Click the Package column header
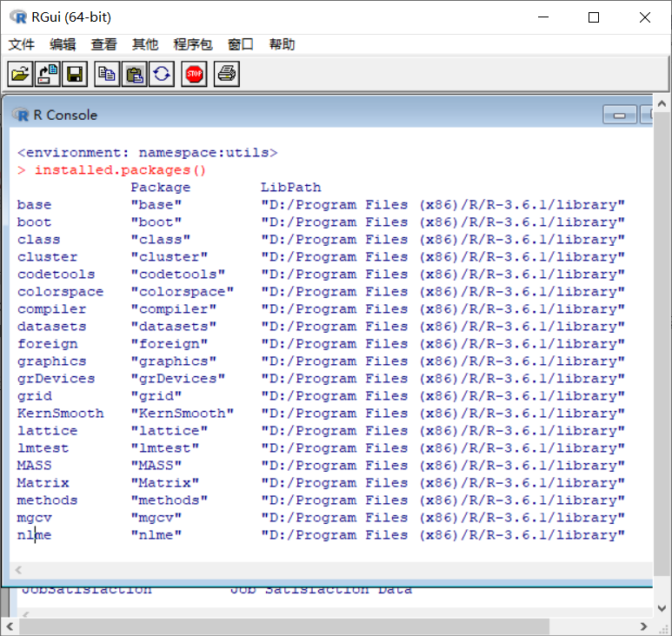 click(161, 187)
